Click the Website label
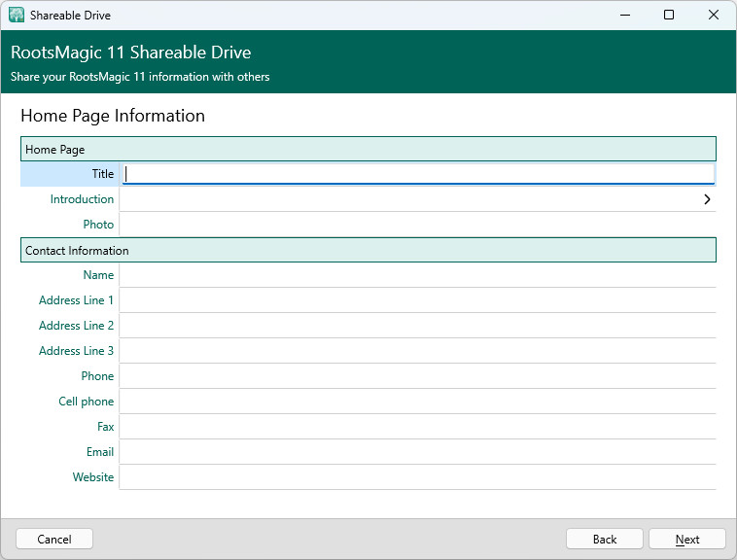737x560 pixels. (93, 477)
